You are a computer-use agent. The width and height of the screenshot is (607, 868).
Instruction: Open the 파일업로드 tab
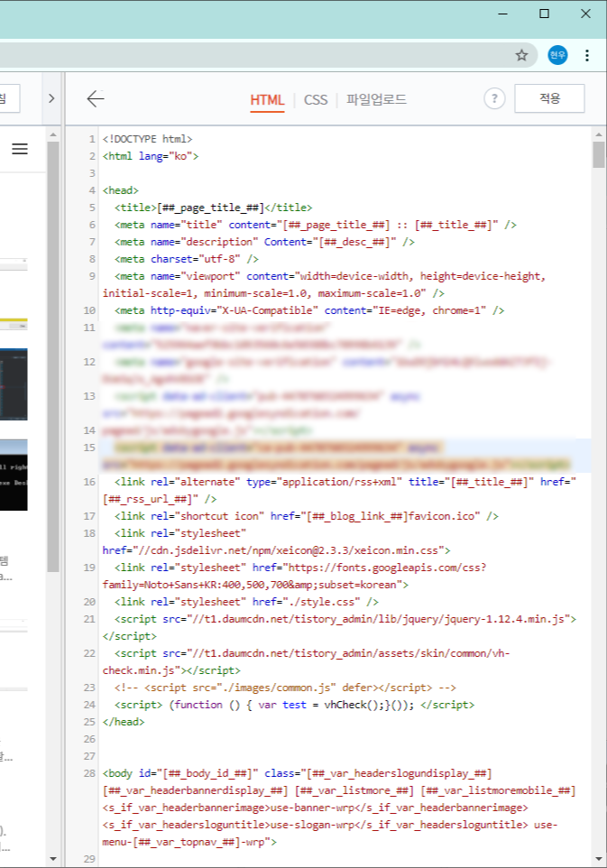click(x=376, y=99)
